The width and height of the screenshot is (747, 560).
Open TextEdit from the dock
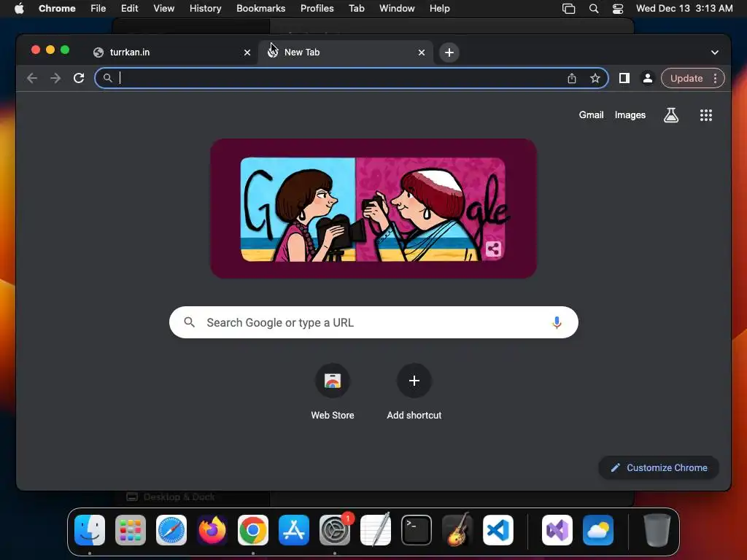376,530
